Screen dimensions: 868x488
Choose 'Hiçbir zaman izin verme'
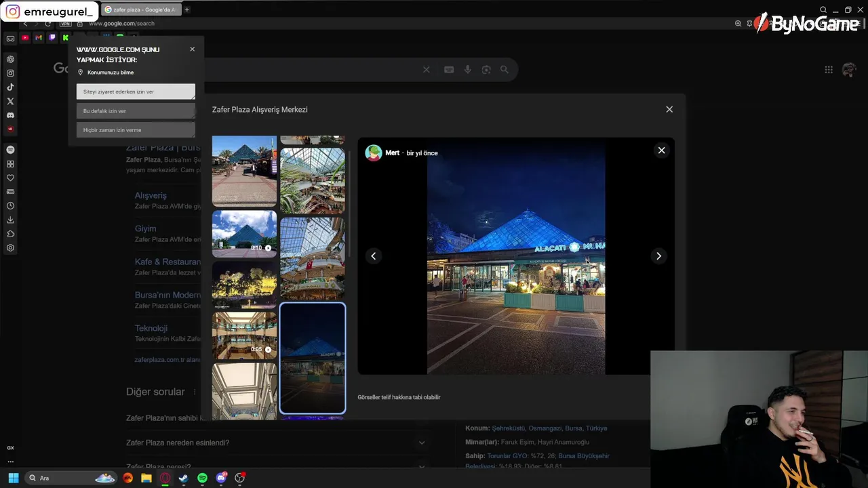[136, 129]
